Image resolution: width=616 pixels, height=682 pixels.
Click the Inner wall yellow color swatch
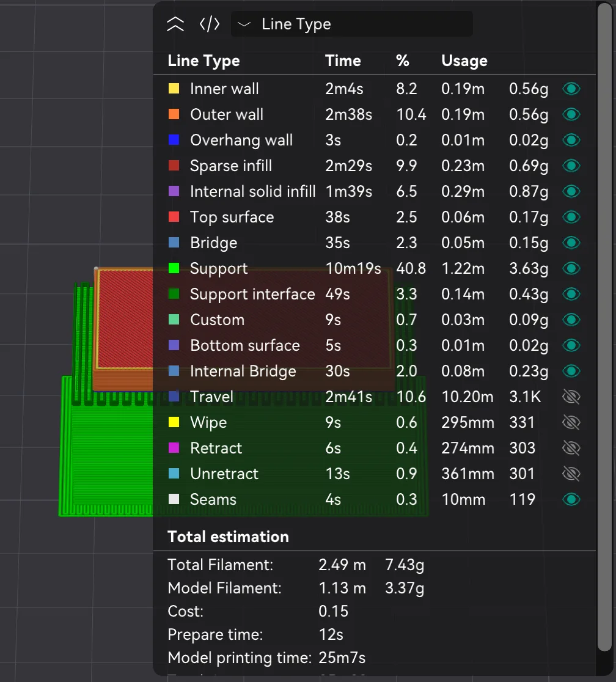pyautogui.click(x=174, y=89)
